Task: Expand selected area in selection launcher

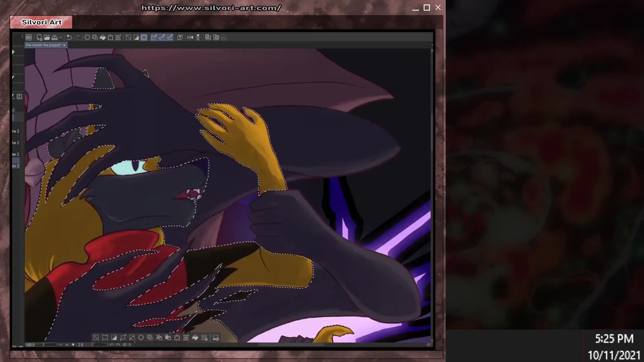Action: coord(123,338)
